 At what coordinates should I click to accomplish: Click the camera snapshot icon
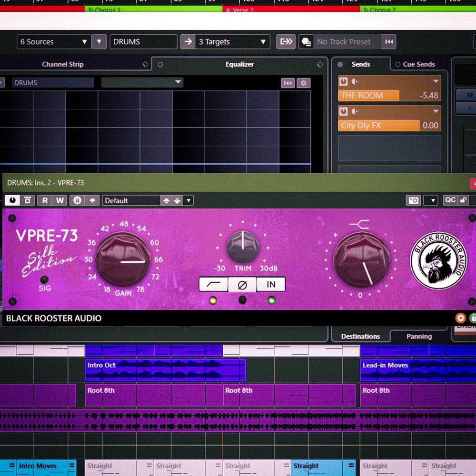coord(413,200)
